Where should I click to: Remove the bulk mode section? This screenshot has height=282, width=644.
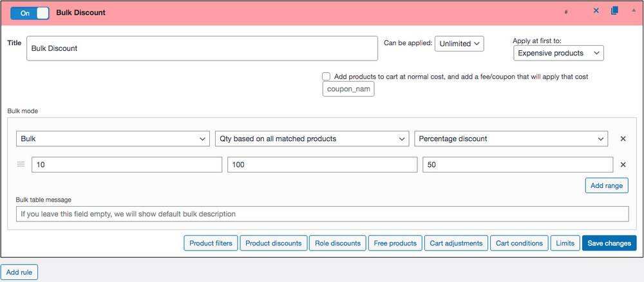[623, 138]
